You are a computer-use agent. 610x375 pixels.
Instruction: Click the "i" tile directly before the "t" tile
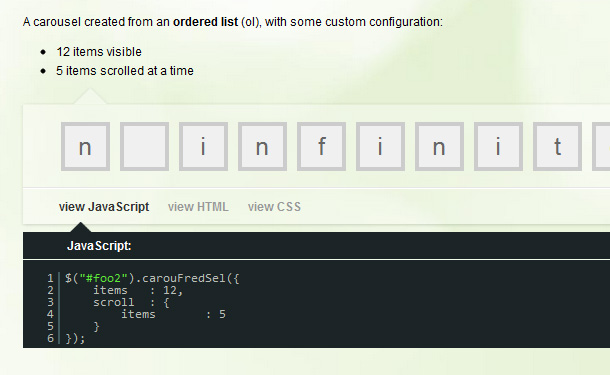click(x=498, y=147)
